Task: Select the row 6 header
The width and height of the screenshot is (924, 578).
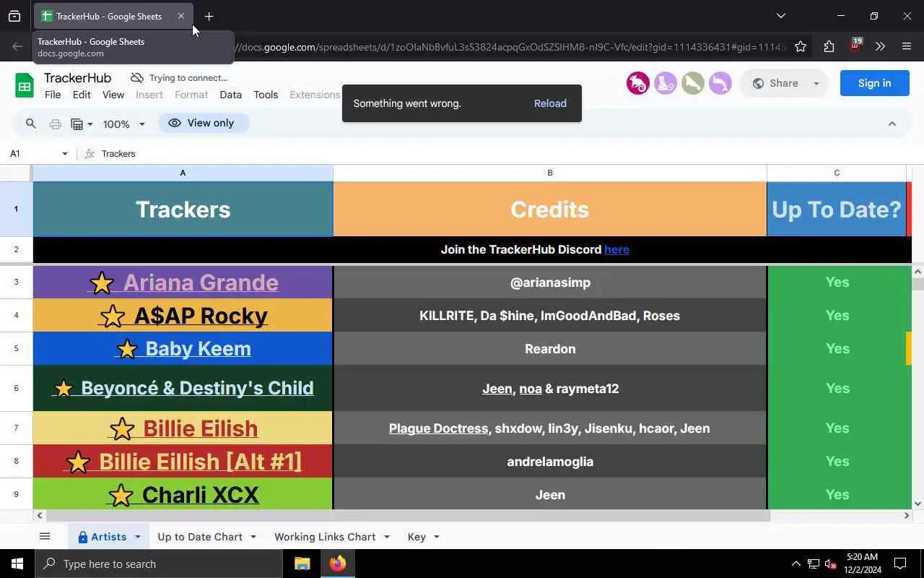Action: click(16, 388)
